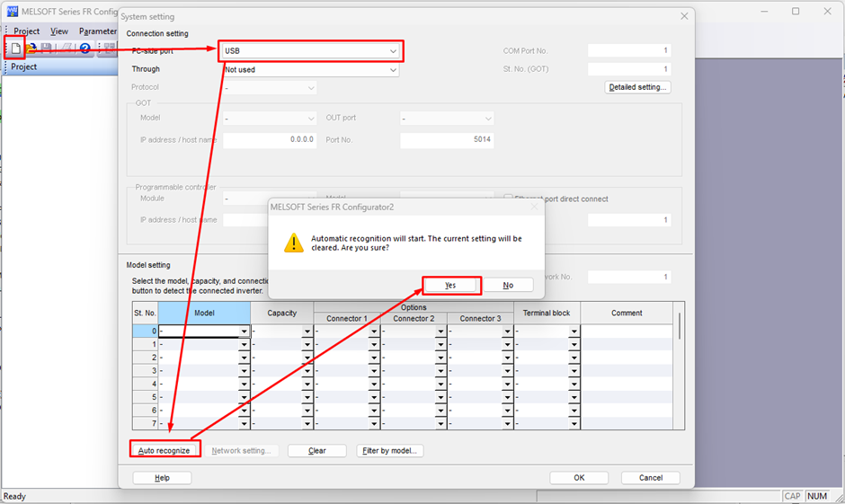
Task: Open Connector 3 dropdown for station 5
Action: (507, 397)
